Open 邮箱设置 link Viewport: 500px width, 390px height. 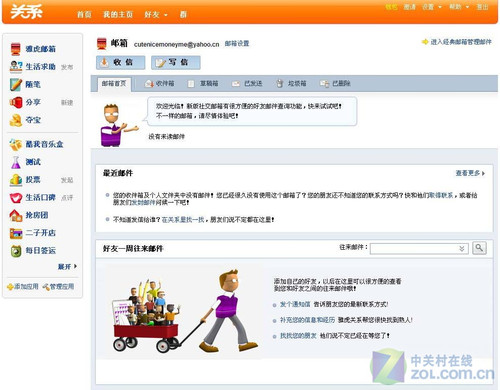click(x=237, y=44)
